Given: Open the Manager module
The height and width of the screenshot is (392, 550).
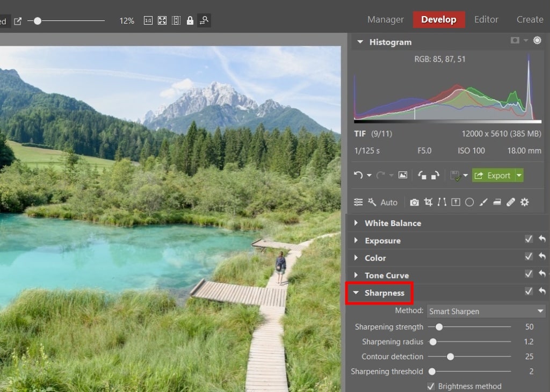Looking at the screenshot, I should pyautogui.click(x=385, y=19).
